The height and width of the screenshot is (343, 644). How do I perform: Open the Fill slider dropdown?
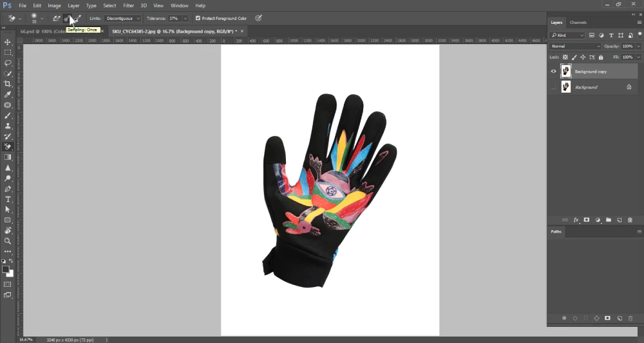pos(638,57)
